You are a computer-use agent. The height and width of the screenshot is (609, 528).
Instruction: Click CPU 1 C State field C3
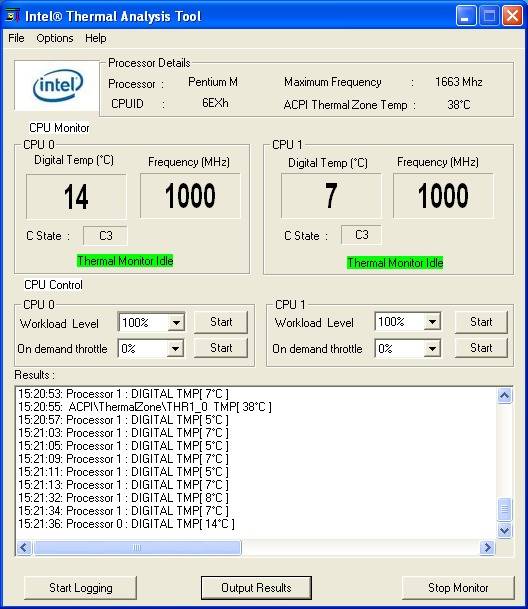tap(361, 235)
